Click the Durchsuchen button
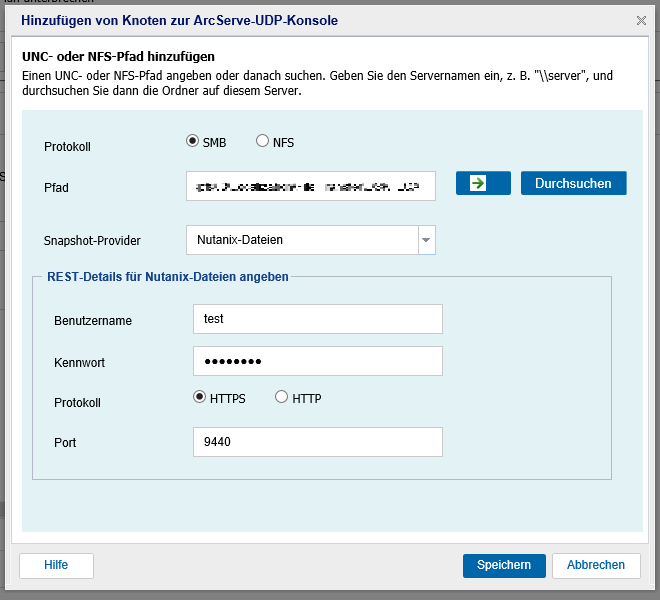 tap(574, 183)
